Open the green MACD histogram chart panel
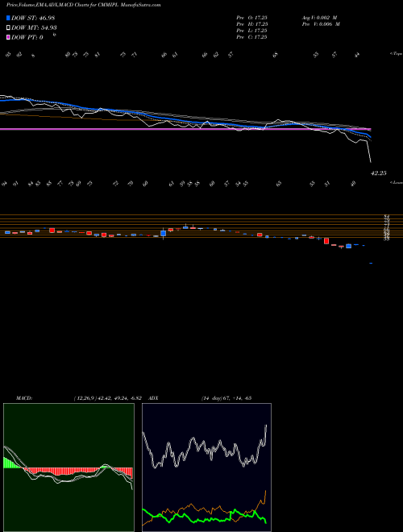 click(69, 468)
